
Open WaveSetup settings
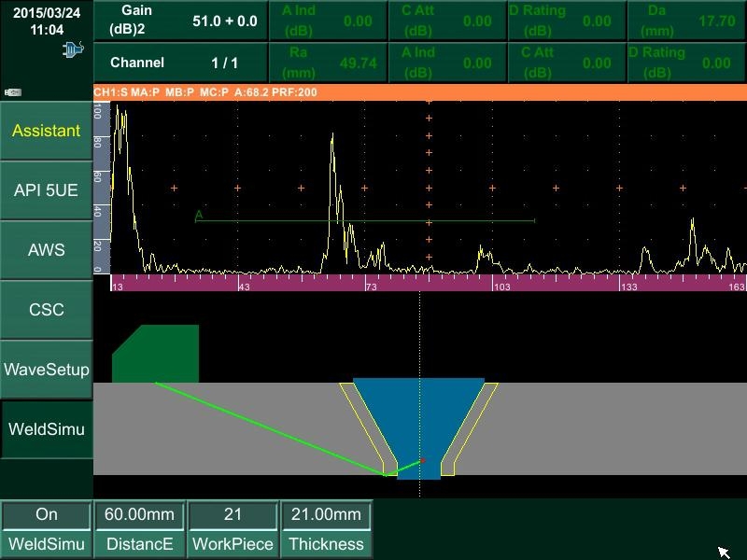pyautogui.click(x=47, y=370)
